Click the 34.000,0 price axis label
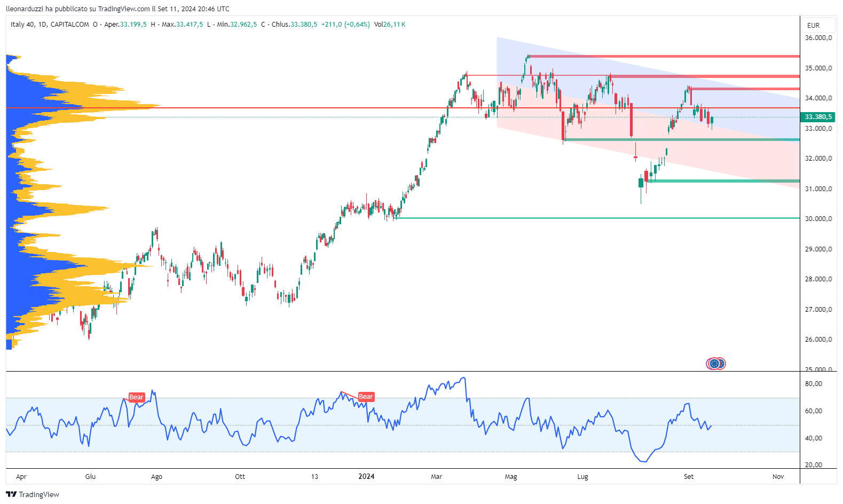The height and width of the screenshot is (504, 843). pos(818,98)
